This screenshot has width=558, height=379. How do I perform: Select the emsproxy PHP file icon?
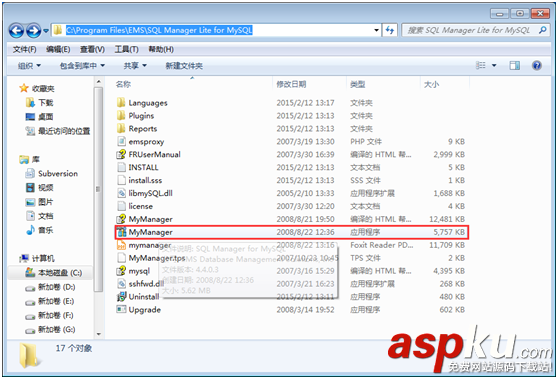121,142
